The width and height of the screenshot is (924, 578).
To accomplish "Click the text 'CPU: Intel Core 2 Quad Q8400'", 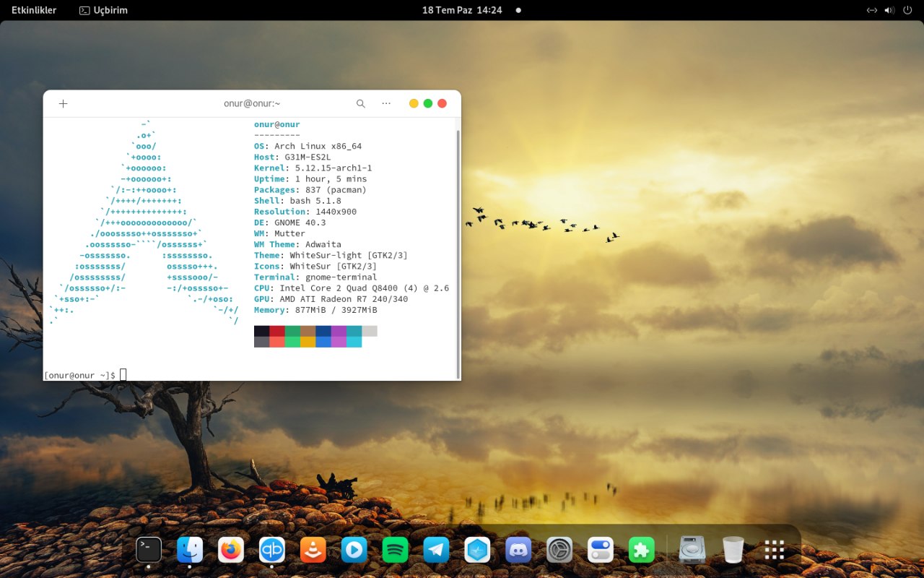I will tap(326, 288).
